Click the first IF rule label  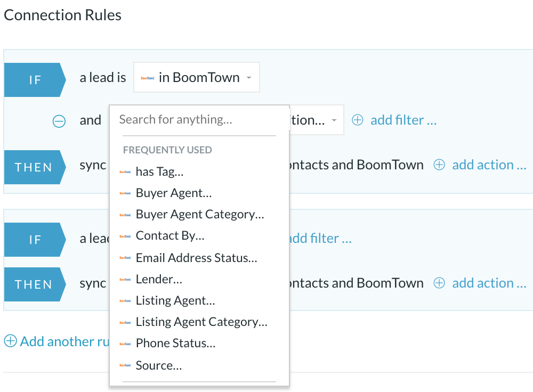pos(35,80)
